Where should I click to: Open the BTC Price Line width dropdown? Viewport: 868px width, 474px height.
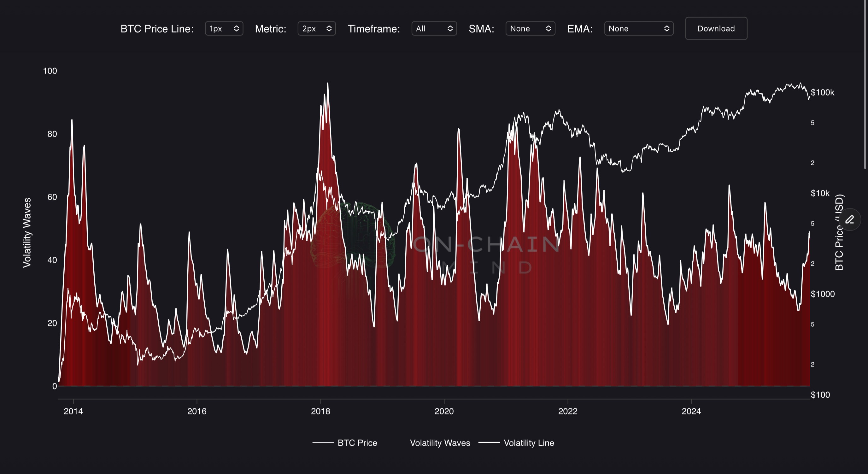coord(224,29)
